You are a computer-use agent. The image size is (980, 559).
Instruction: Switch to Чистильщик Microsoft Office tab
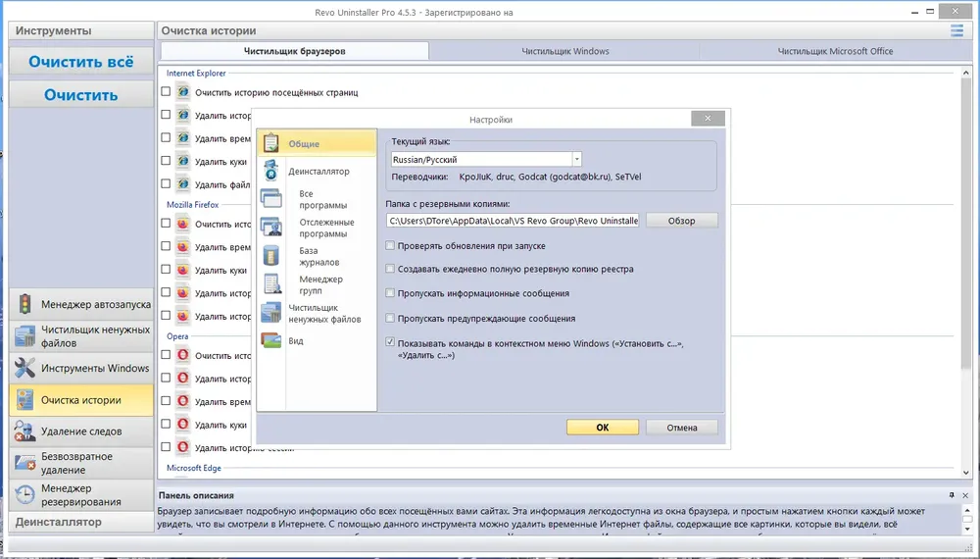pyautogui.click(x=835, y=51)
